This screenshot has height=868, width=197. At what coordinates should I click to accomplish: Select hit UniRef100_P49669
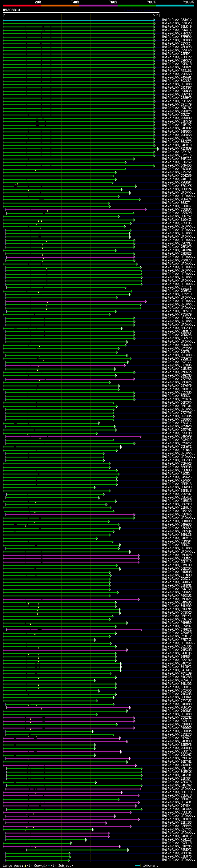pos(177,728)
